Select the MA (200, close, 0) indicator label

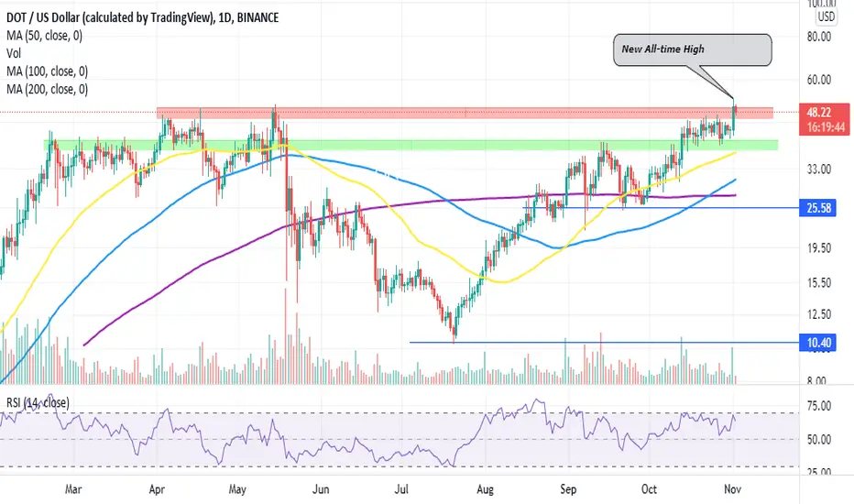(x=48, y=89)
